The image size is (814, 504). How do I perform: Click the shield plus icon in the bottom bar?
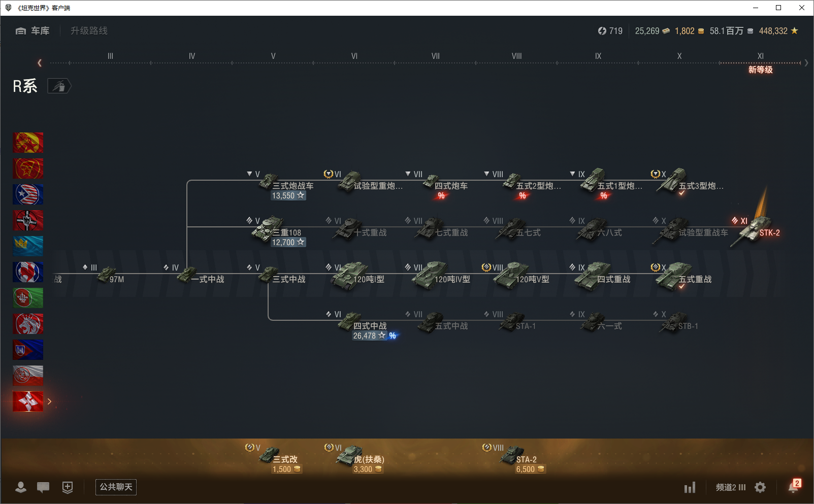click(x=67, y=487)
